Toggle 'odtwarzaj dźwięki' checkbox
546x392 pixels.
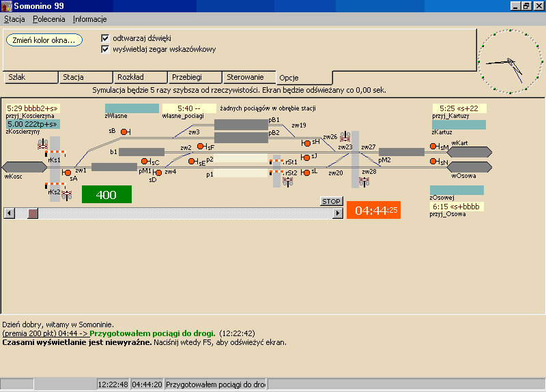pyautogui.click(x=105, y=38)
